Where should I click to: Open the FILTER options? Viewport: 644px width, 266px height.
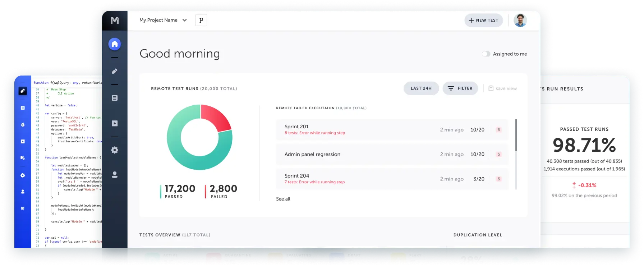460,88
